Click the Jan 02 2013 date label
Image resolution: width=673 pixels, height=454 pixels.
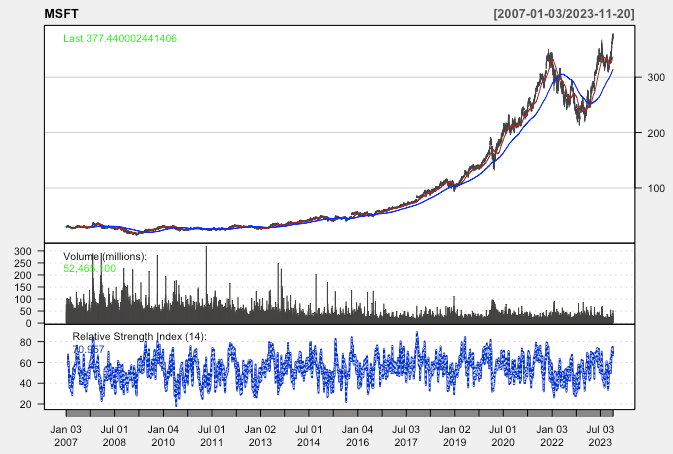[x=260, y=436]
